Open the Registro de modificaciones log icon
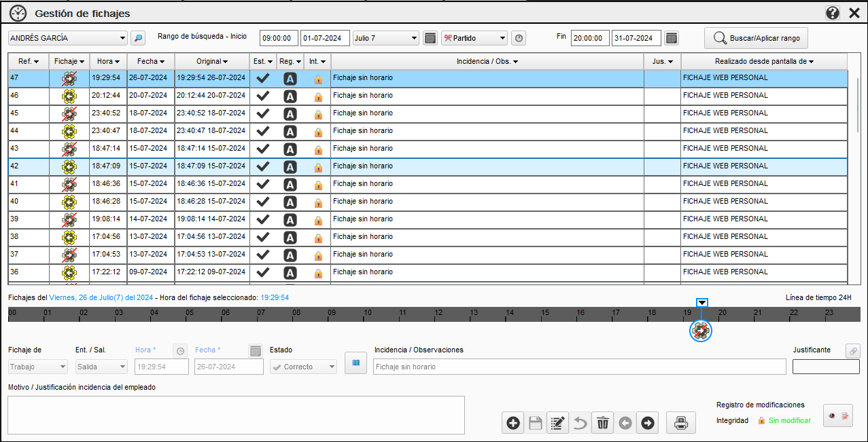Viewport: 868px width, 442px height. click(837, 416)
